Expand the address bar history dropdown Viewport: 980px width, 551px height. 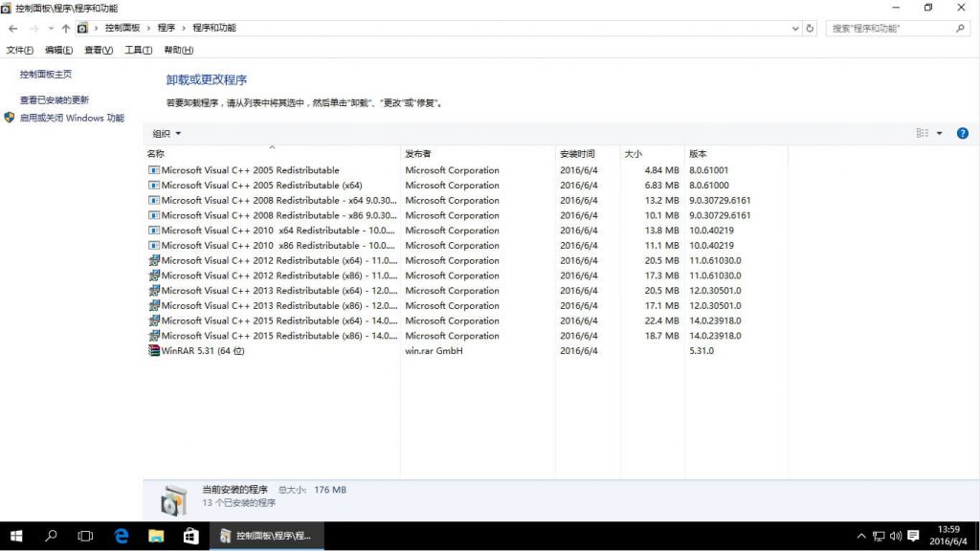coord(795,28)
